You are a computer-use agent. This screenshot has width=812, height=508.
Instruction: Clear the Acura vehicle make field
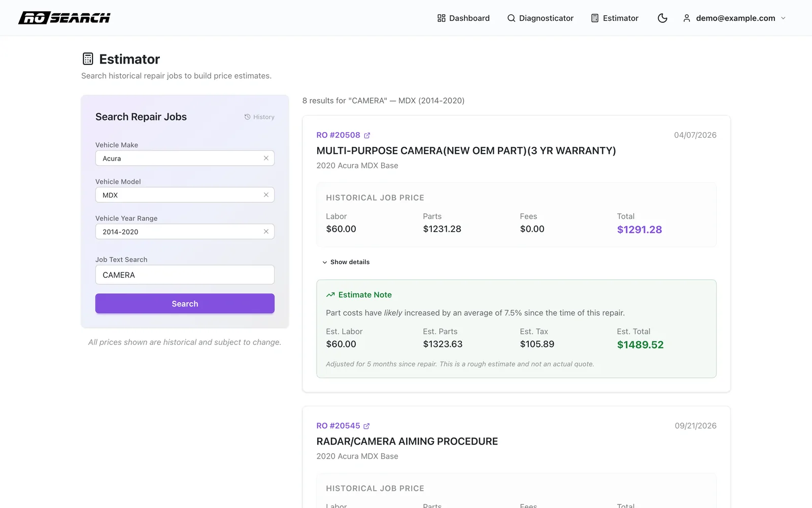266,158
